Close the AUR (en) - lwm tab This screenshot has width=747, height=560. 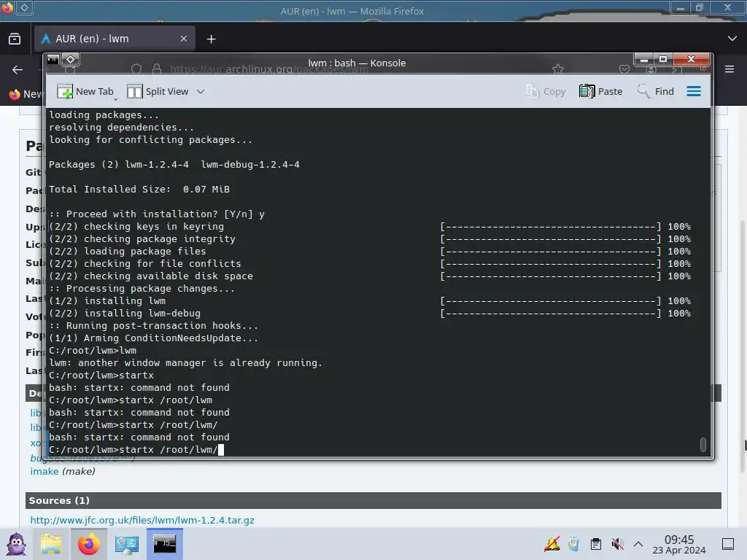click(x=184, y=39)
